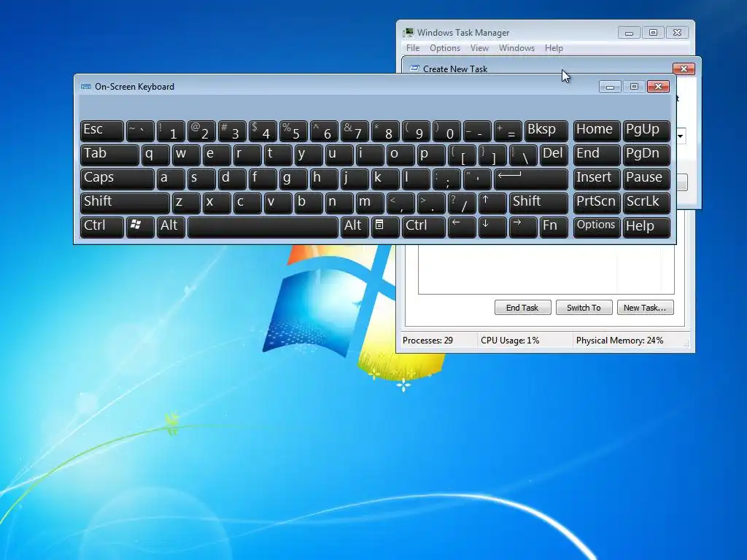Click the context menu key on keyboard

click(385, 227)
